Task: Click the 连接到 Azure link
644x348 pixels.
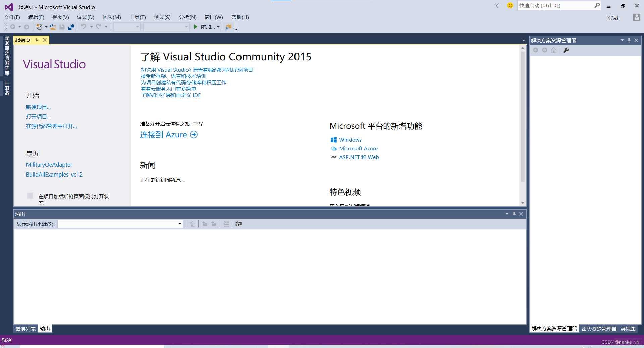Action: (x=169, y=135)
